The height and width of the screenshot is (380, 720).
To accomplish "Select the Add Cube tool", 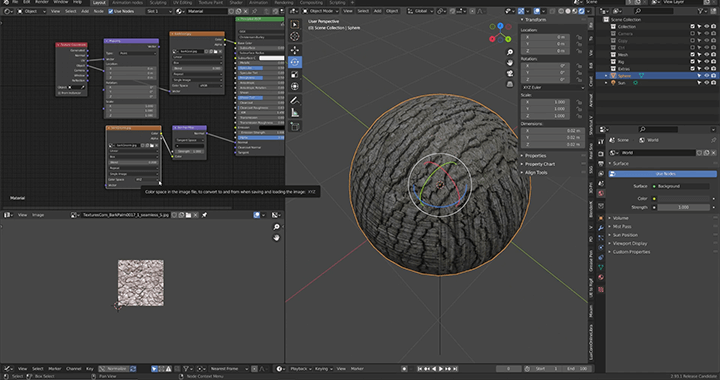I will click(295, 126).
